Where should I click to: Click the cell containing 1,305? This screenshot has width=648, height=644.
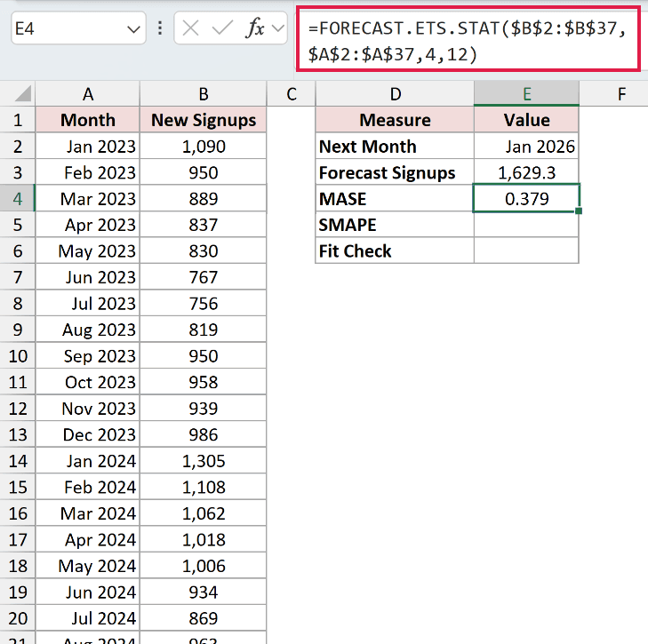click(x=204, y=461)
